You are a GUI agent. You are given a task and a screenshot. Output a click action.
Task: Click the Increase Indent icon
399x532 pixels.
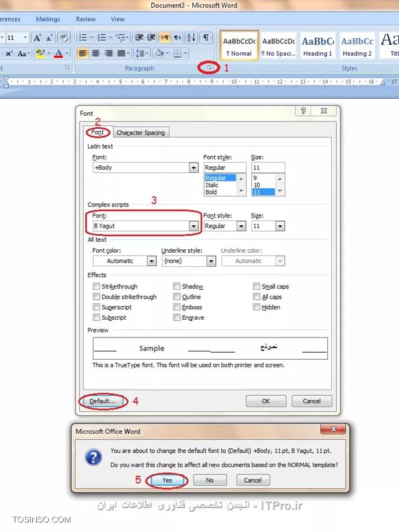coord(151,38)
